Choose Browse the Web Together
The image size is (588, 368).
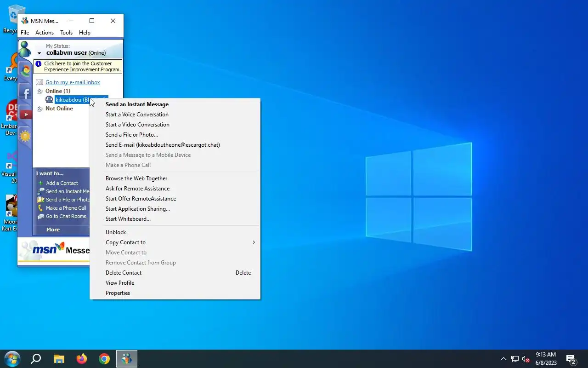[x=175, y=178]
